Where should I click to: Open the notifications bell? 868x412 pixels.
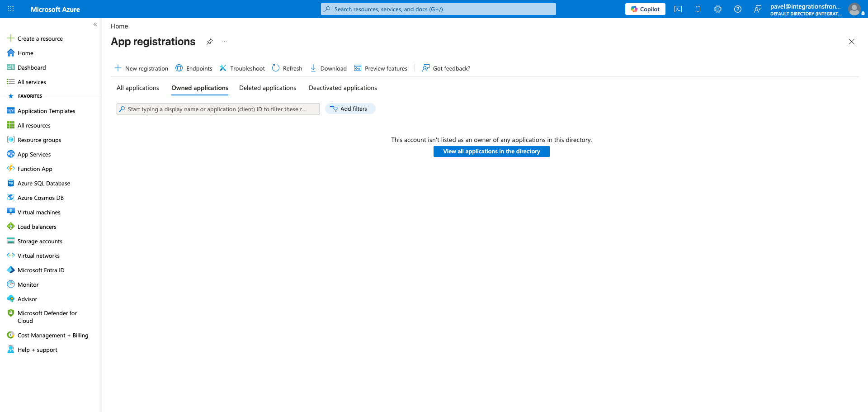[x=698, y=9]
